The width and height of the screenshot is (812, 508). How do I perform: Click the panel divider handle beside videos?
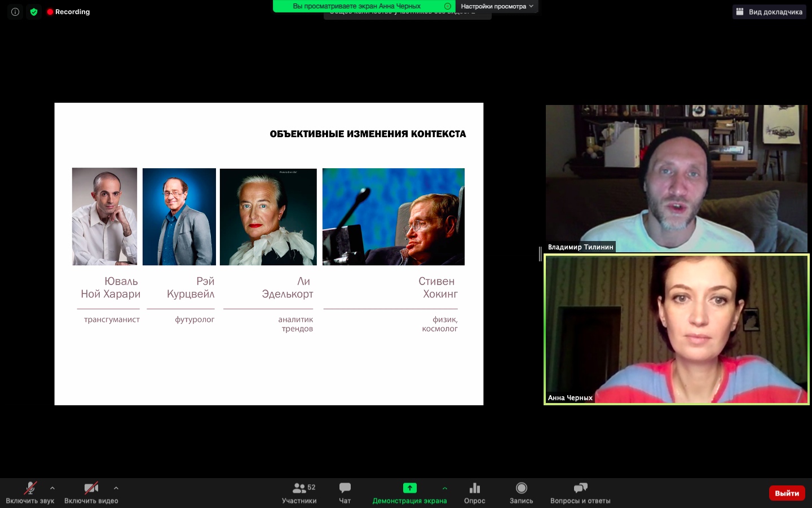(540, 254)
